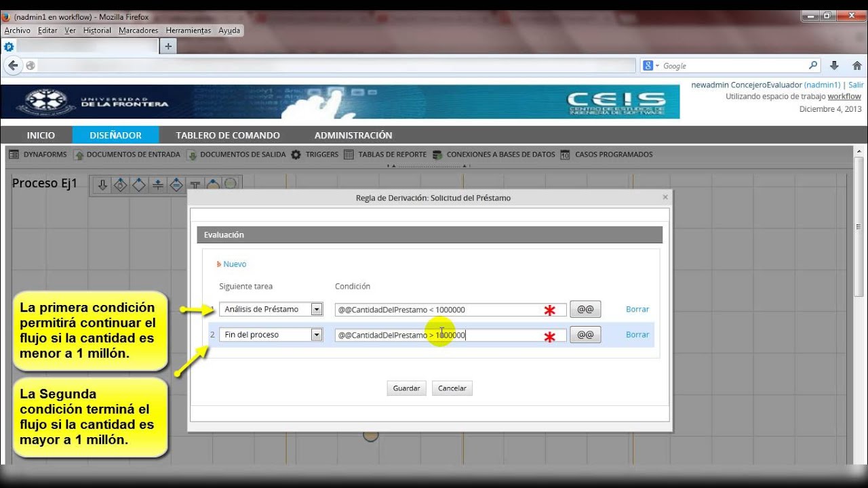Open Tablas de Reporte
The height and width of the screenshot is (488, 868).
tap(385, 155)
